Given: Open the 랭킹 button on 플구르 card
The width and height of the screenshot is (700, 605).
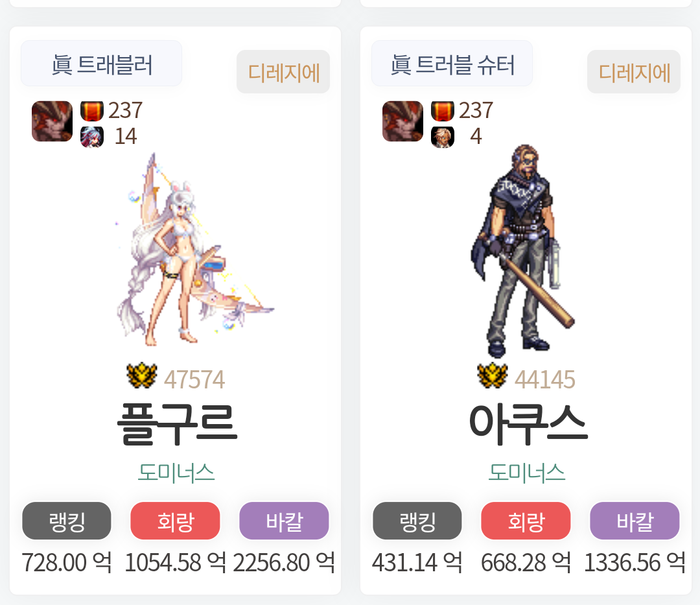Looking at the screenshot, I should tap(67, 521).
